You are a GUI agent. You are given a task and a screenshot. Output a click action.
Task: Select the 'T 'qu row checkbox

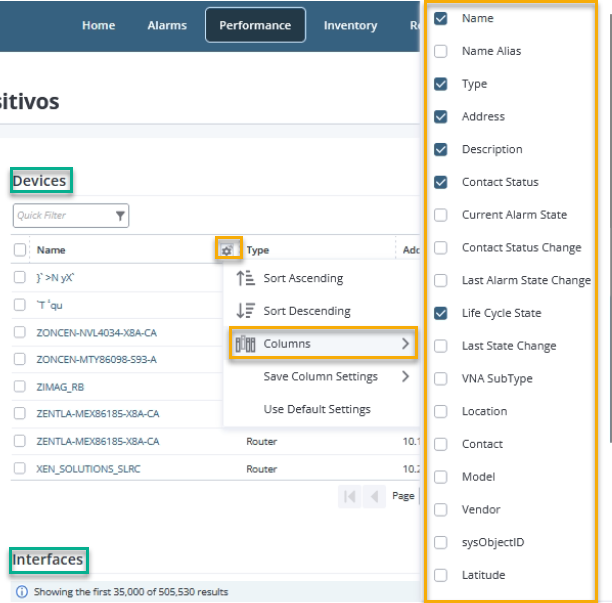click(20, 305)
